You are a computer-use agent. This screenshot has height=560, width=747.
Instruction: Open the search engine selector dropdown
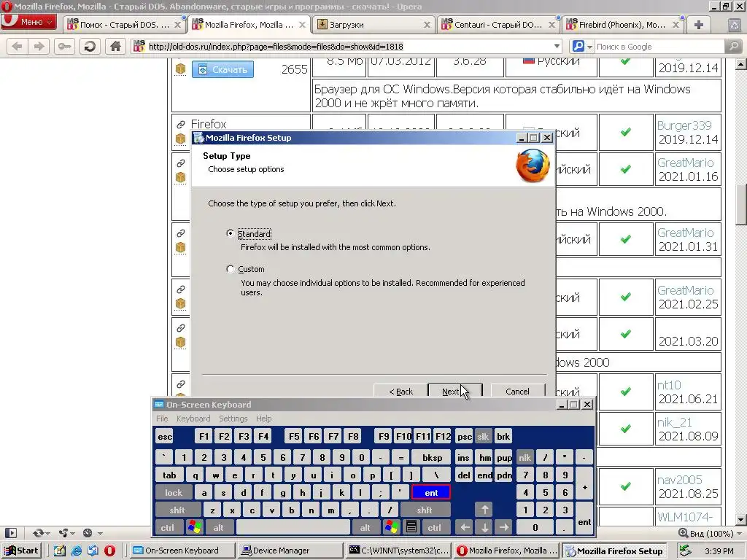point(589,47)
